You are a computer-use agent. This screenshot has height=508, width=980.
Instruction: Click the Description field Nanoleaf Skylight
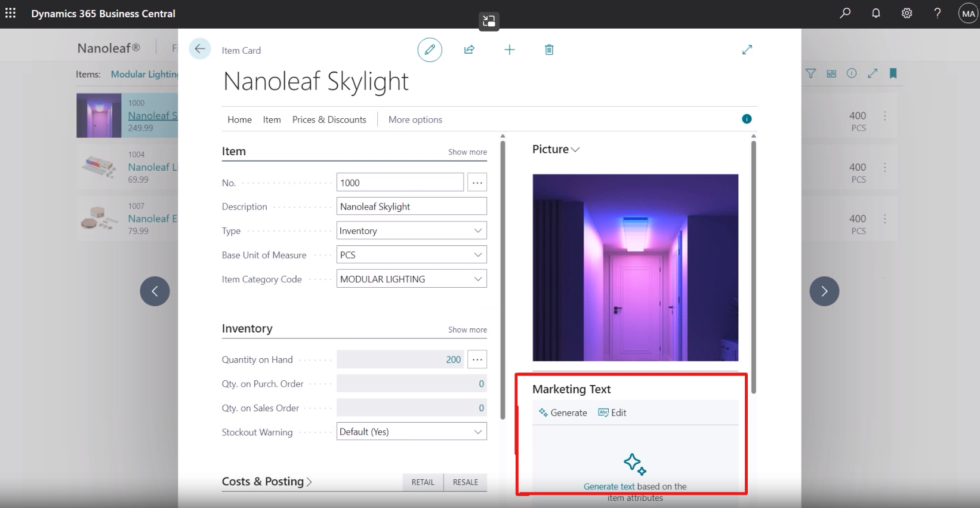(x=412, y=207)
